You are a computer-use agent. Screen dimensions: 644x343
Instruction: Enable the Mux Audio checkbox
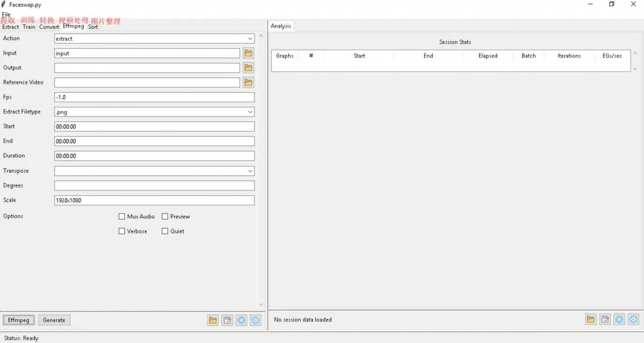click(122, 217)
